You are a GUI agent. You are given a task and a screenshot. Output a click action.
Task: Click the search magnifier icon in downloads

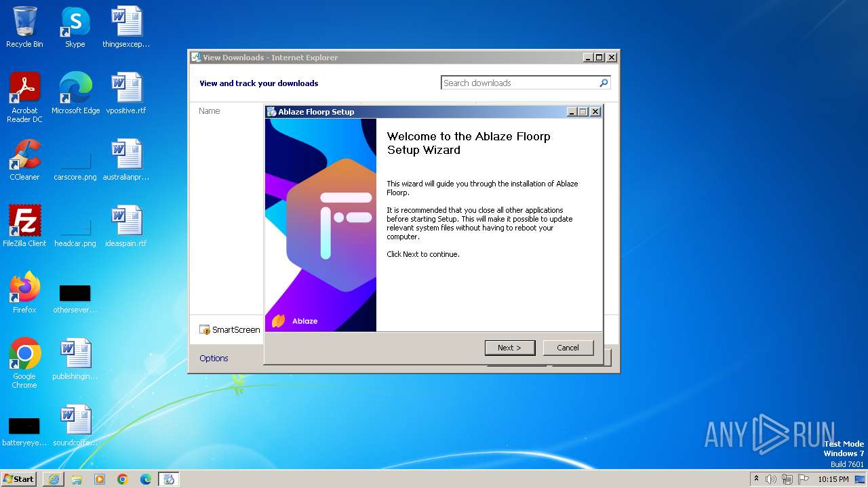604,83
